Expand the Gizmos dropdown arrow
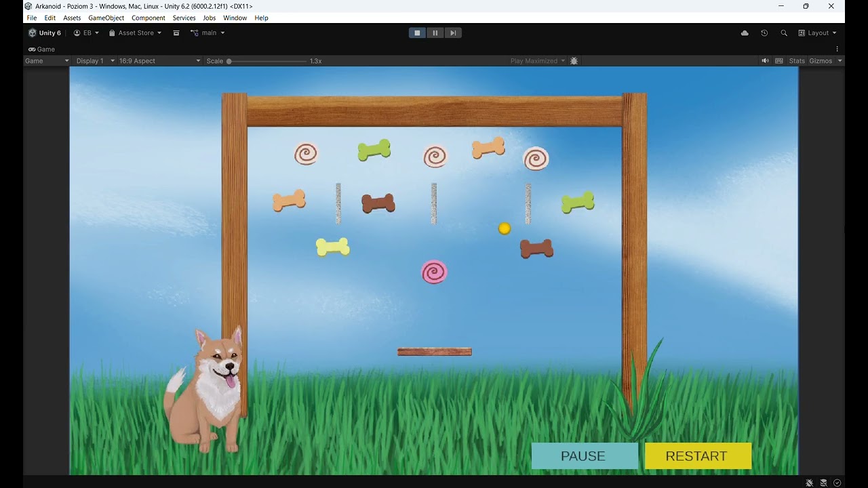Screen dimensions: 868x488 [840, 61]
